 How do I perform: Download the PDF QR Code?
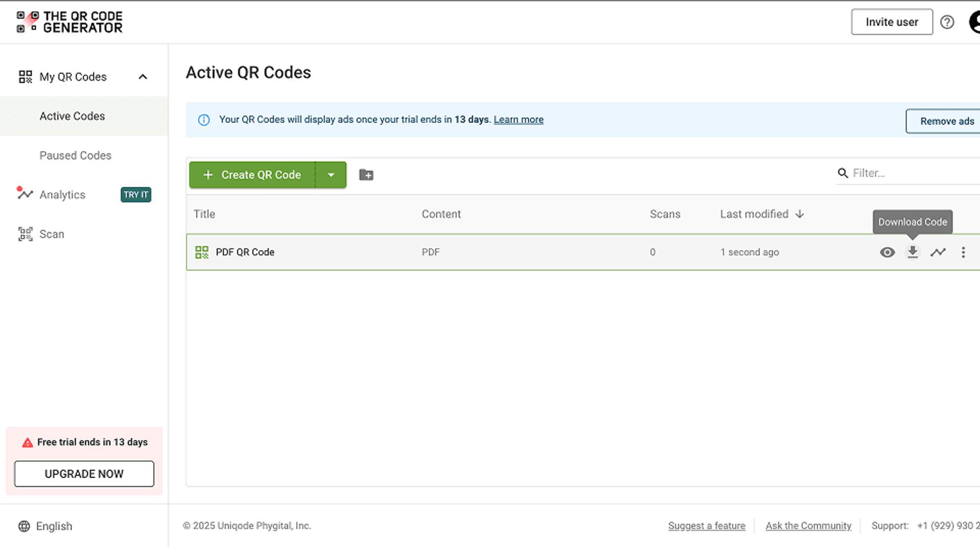pos(913,252)
